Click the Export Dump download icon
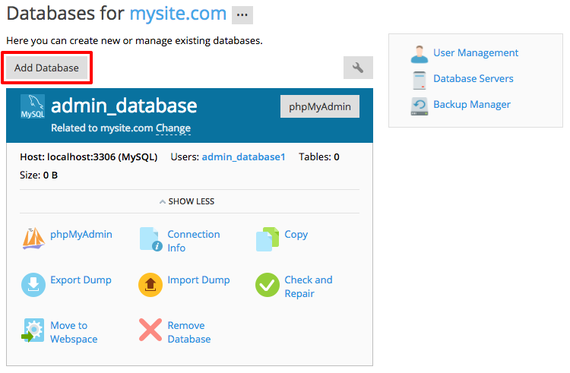This screenshot has width=570, height=373. tap(33, 285)
